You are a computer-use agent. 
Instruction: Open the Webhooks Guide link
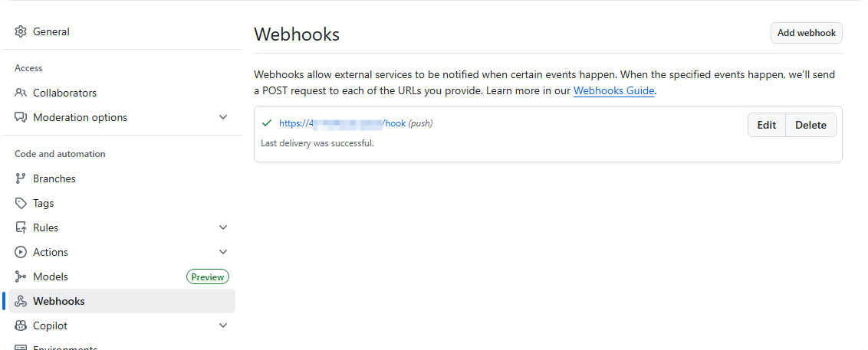613,90
